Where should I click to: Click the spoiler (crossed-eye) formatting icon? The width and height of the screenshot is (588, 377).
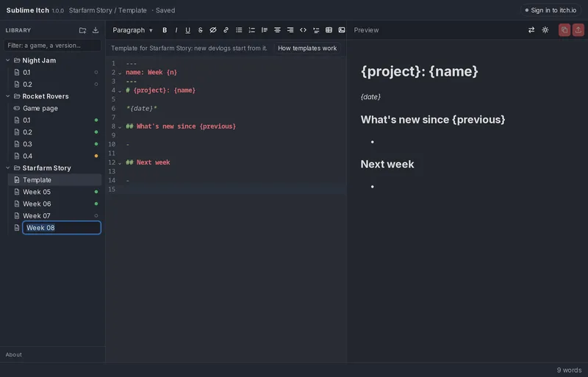(213, 30)
